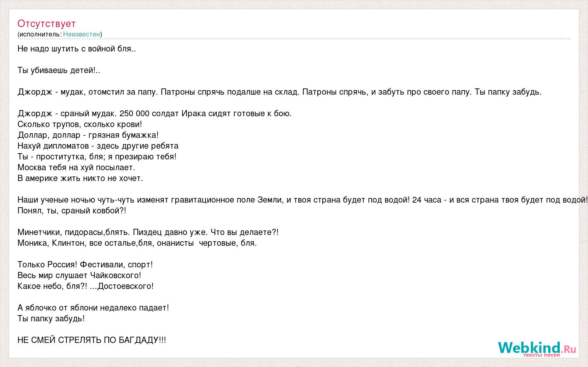Click the line 'Понял, ты, сраный ковбой?!'
The image size is (588, 367).
72,210
